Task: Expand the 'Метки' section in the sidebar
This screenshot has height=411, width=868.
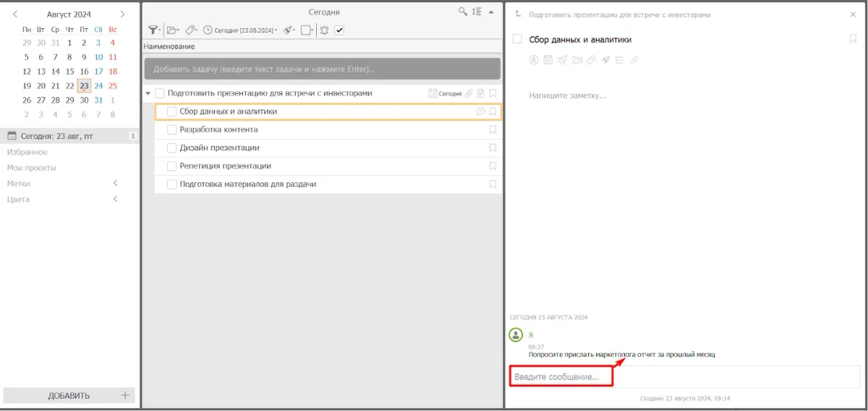Action: 116,184
